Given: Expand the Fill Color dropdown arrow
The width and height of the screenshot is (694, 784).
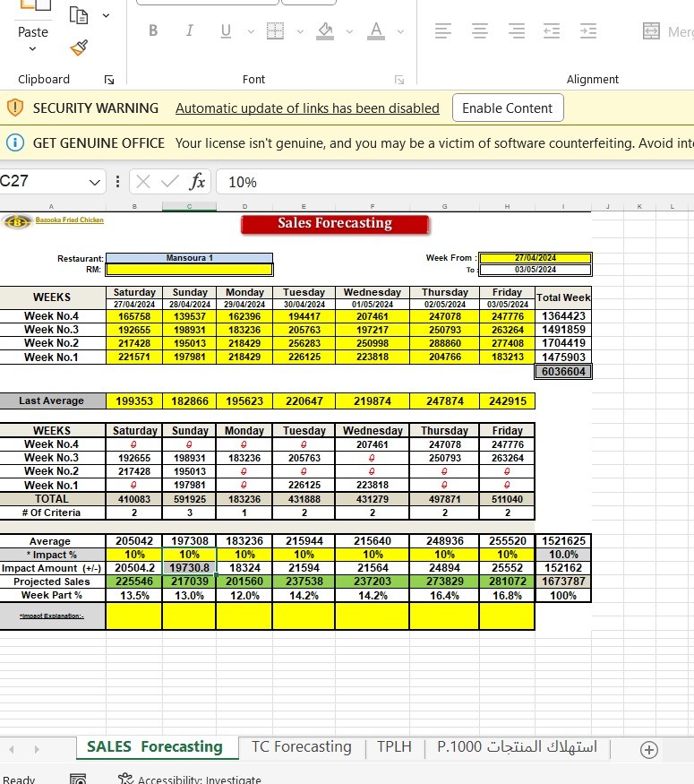Looking at the screenshot, I should (x=350, y=31).
